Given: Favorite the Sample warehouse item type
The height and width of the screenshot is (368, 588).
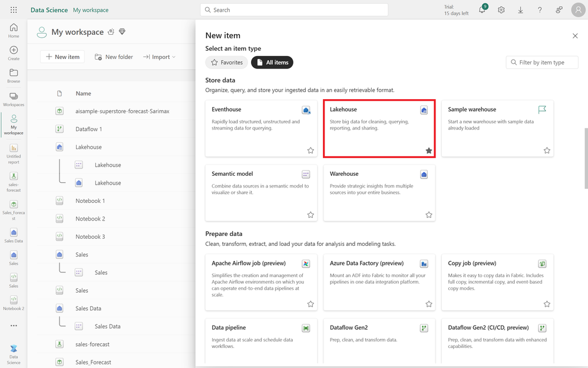Looking at the screenshot, I should pyautogui.click(x=547, y=150).
